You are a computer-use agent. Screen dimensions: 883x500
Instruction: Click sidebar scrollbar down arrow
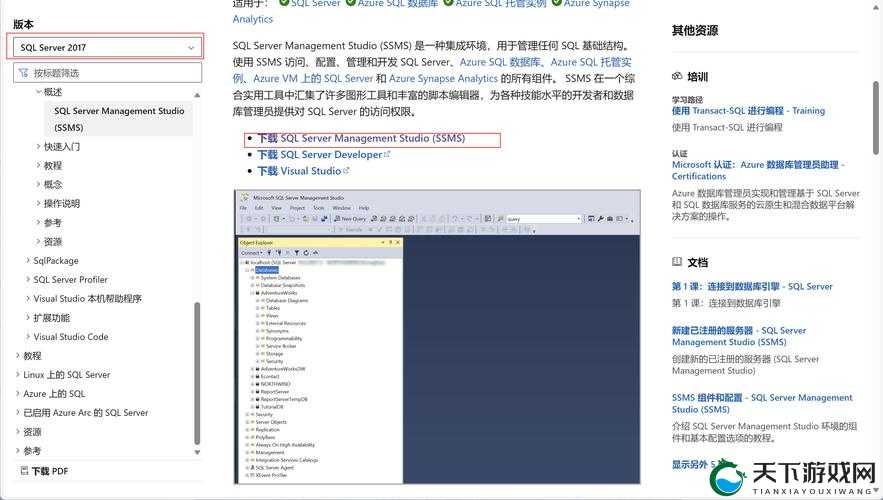tap(197, 452)
